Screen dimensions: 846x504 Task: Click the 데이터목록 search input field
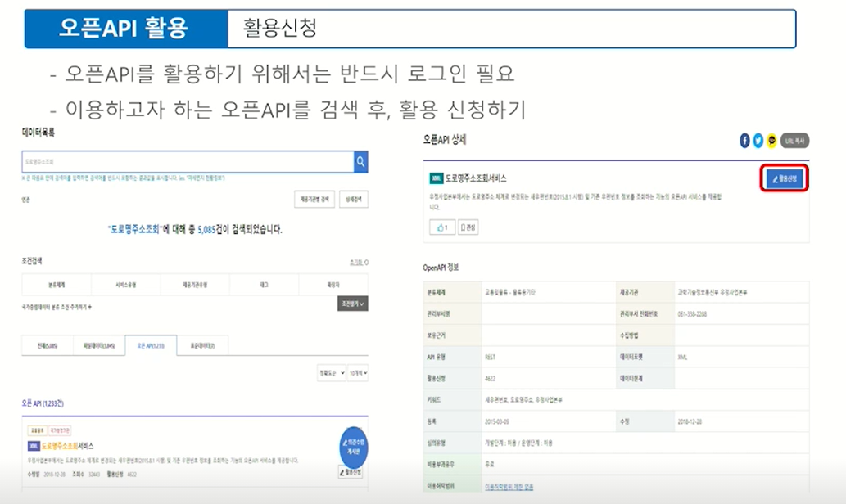click(188, 162)
